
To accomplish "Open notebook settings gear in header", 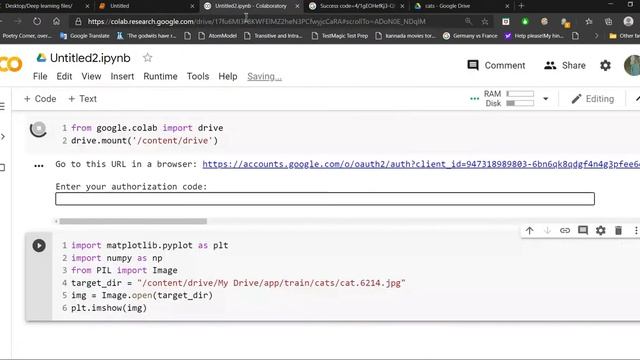I will 605,65.
